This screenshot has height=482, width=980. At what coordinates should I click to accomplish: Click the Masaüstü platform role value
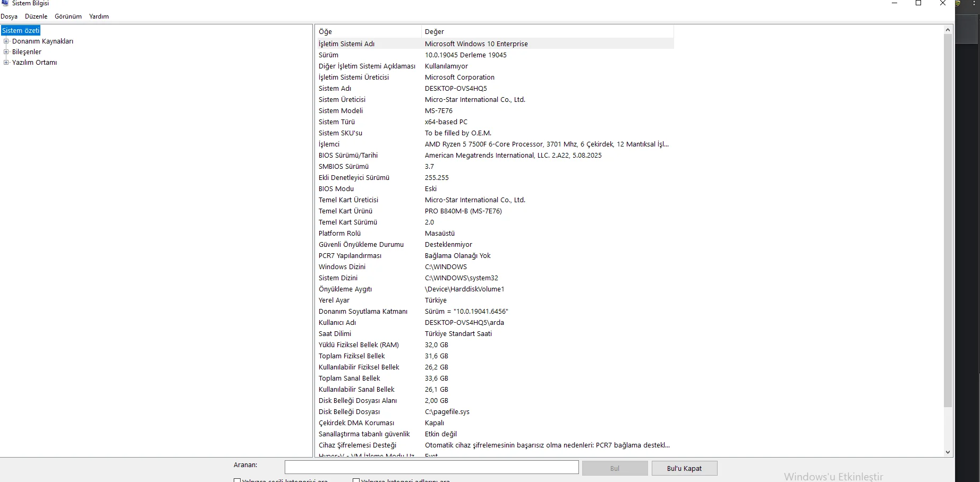pyautogui.click(x=440, y=233)
